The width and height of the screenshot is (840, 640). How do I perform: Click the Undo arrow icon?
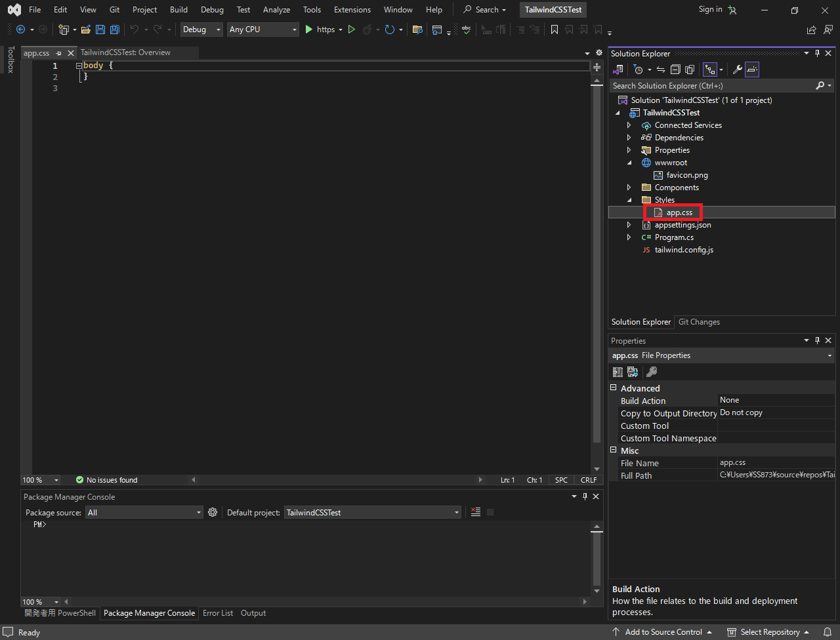134,30
